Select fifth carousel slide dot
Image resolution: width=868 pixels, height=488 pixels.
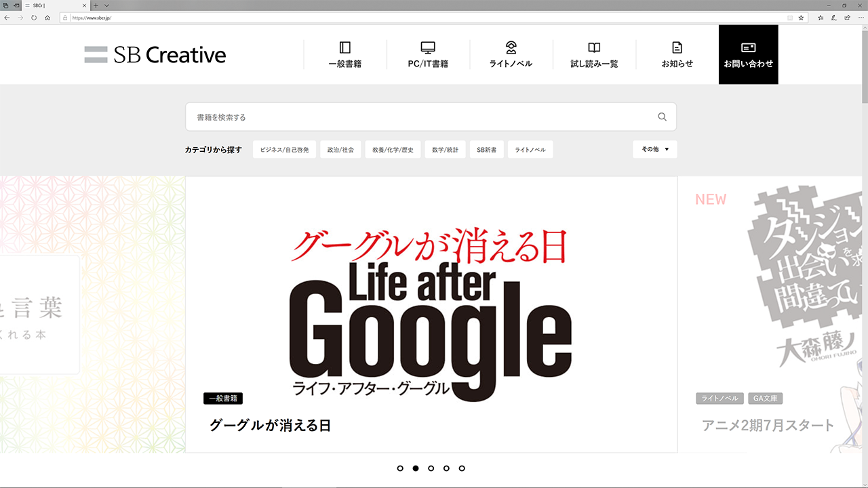[462, 468]
